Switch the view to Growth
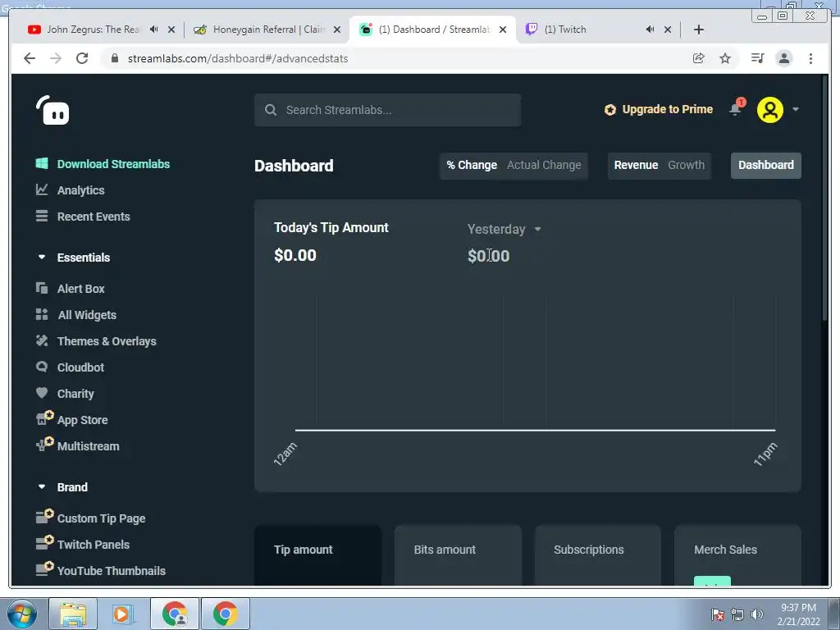The width and height of the screenshot is (840, 630). click(687, 165)
